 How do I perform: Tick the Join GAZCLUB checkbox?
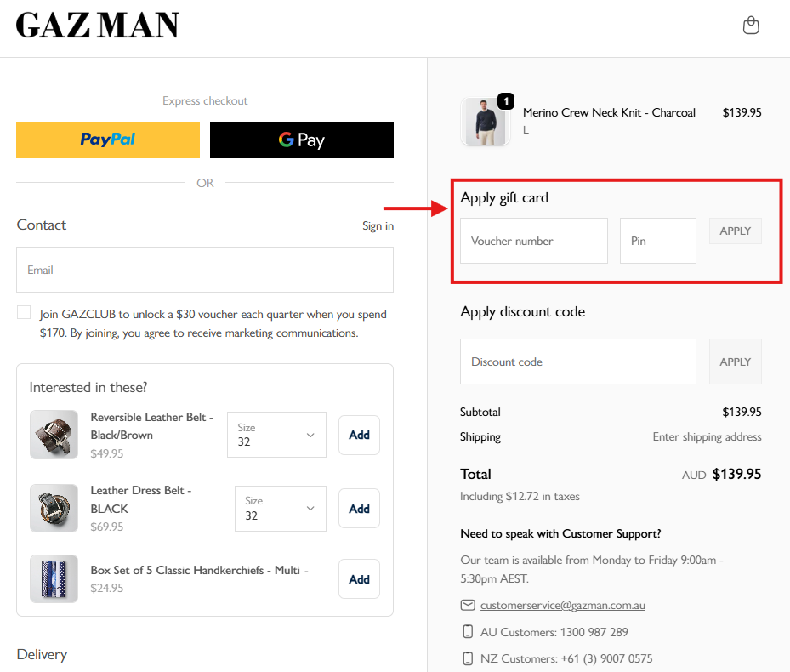(x=24, y=313)
